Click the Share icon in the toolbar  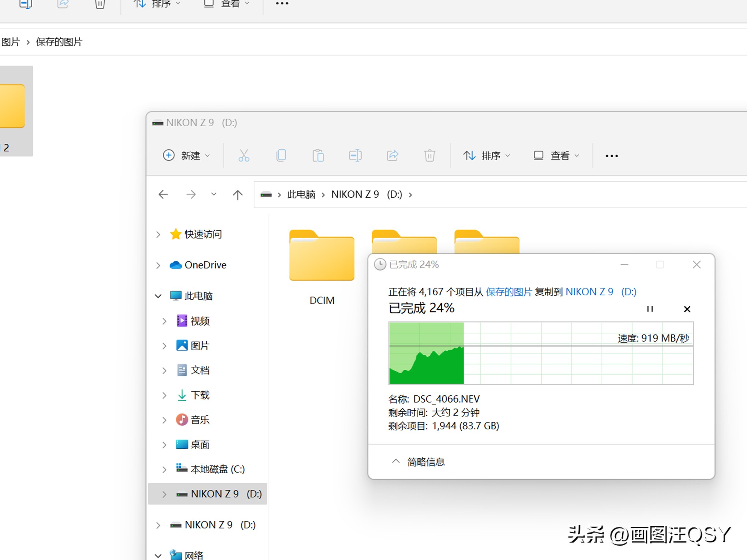(393, 155)
